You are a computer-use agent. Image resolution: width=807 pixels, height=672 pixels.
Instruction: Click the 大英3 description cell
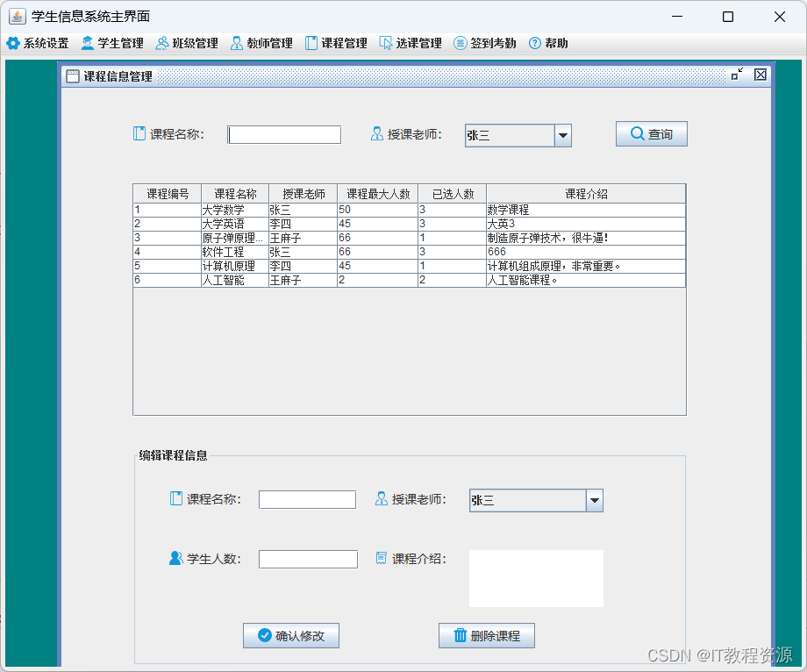[x=586, y=224]
